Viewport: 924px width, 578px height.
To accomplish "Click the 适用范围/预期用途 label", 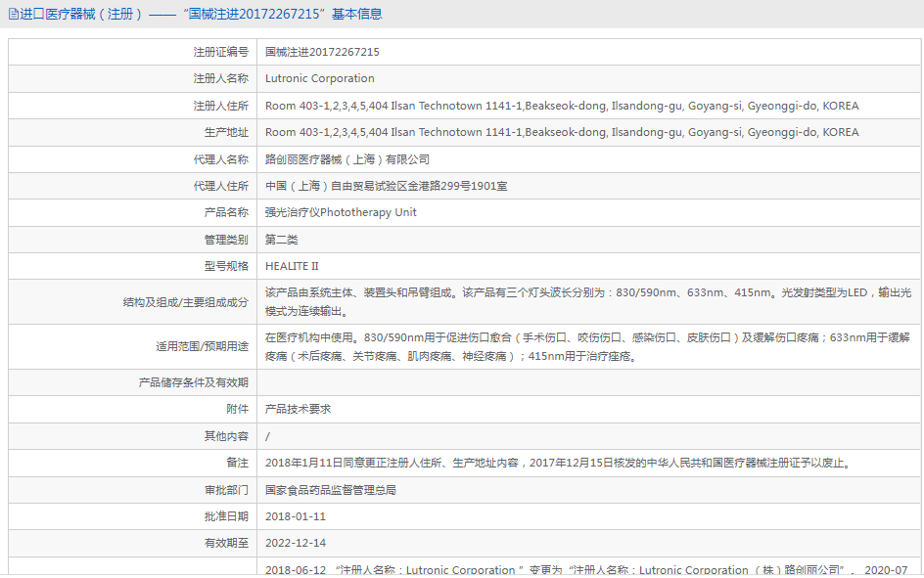I will [202, 346].
